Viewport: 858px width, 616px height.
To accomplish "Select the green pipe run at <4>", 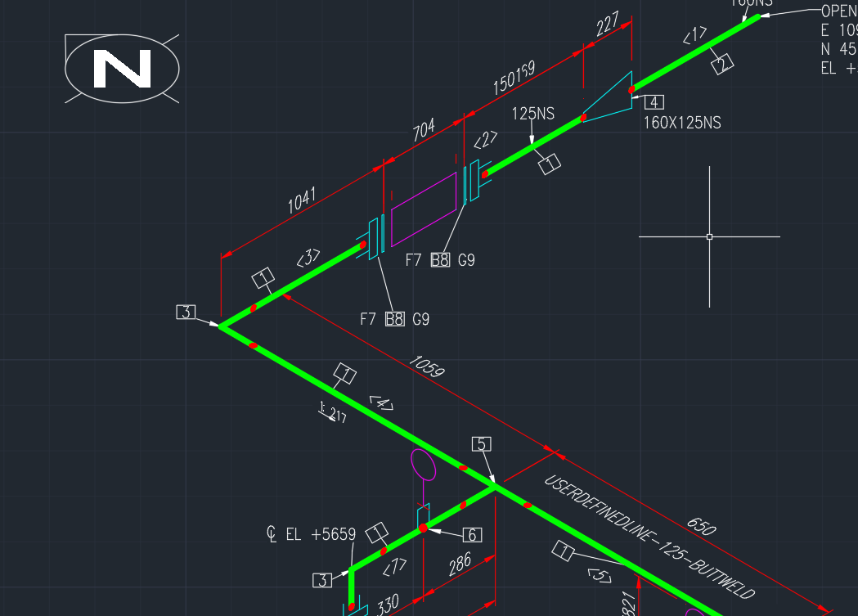I will pos(357,406).
